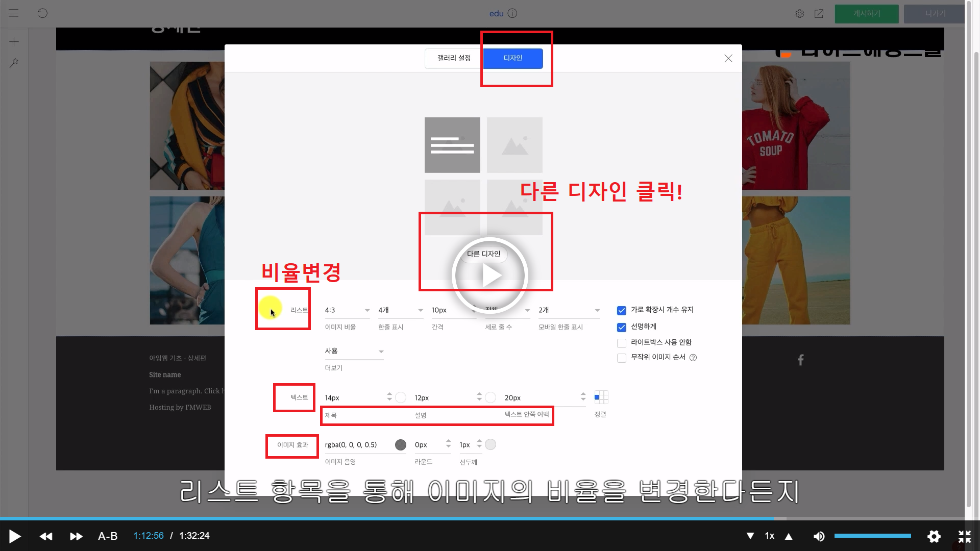
Task: Click the 다른 디자인 button
Action: tap(483, 254)
